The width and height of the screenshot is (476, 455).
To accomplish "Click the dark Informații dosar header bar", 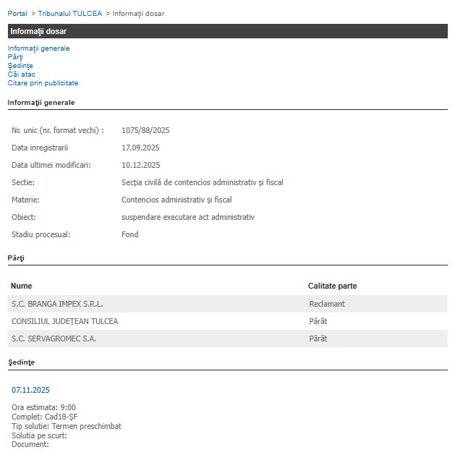I will coord(227,32).
